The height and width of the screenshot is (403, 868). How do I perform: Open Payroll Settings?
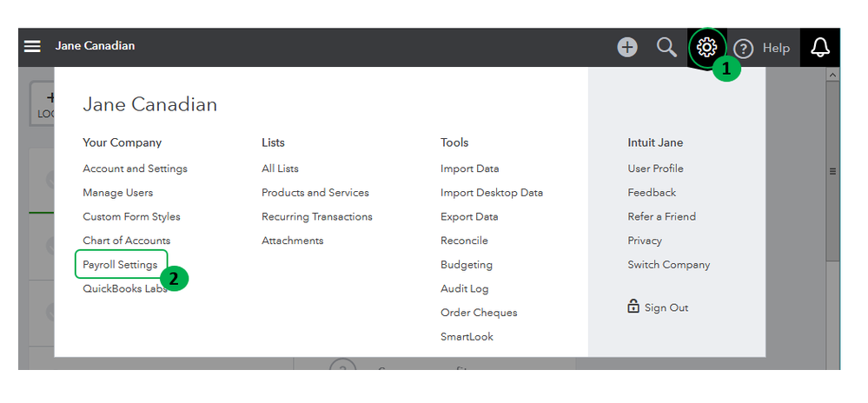click(x=120, y=265)
